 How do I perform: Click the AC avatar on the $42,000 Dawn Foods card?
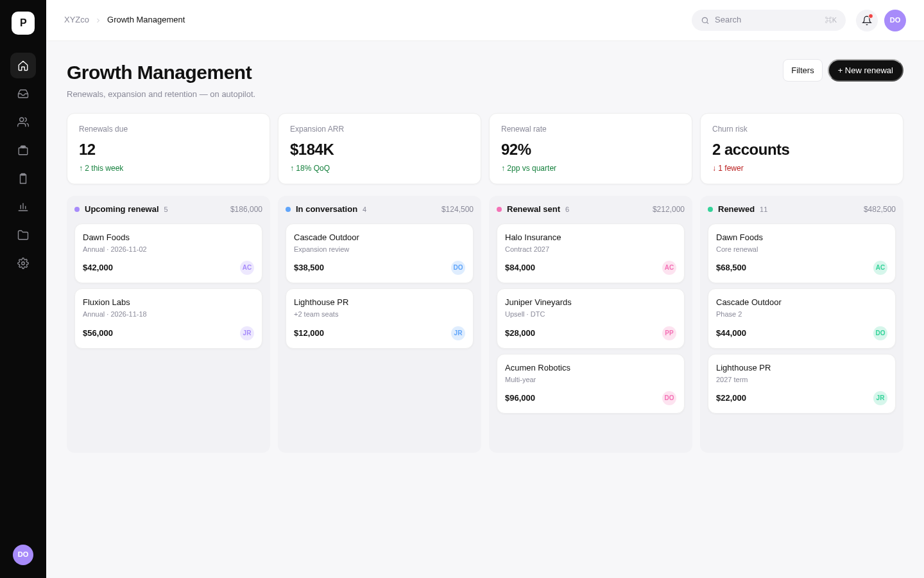[247, 268]
